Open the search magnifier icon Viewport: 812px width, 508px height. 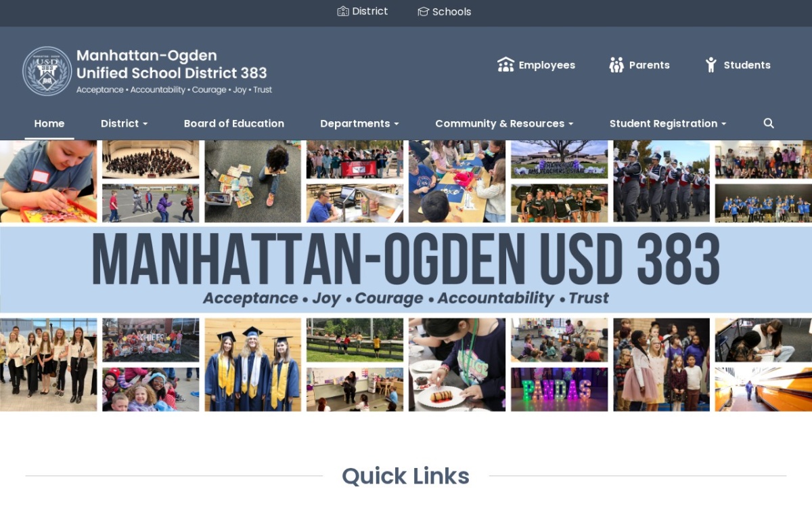pyautogui.click(x=769, y=123)
